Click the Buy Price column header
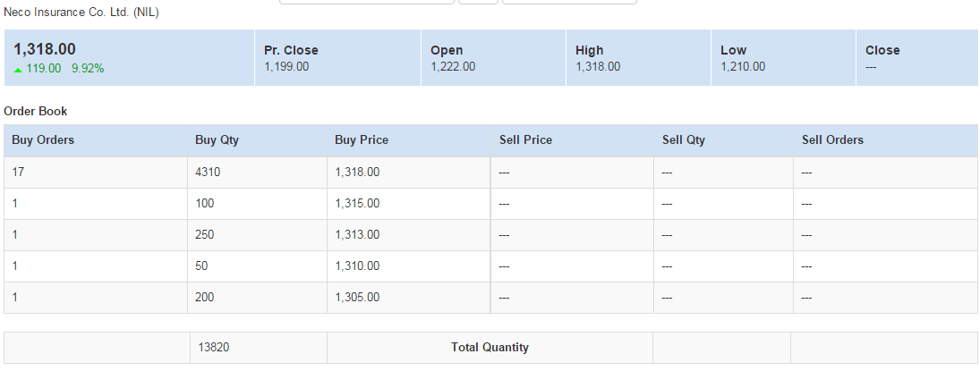Image resolution: width=980 pixels, height=371 pixels. click(x=409, y=140)
